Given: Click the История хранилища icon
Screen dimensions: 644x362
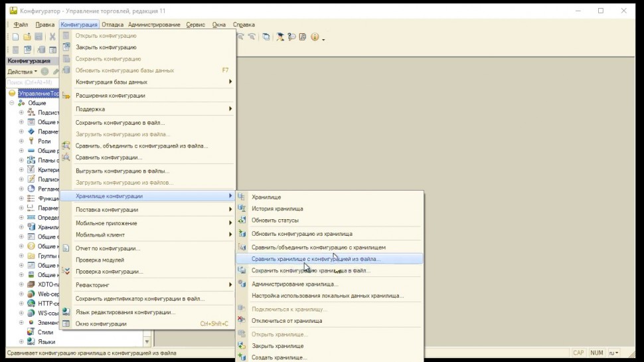Looking at the screenshot, I should 242,209.
